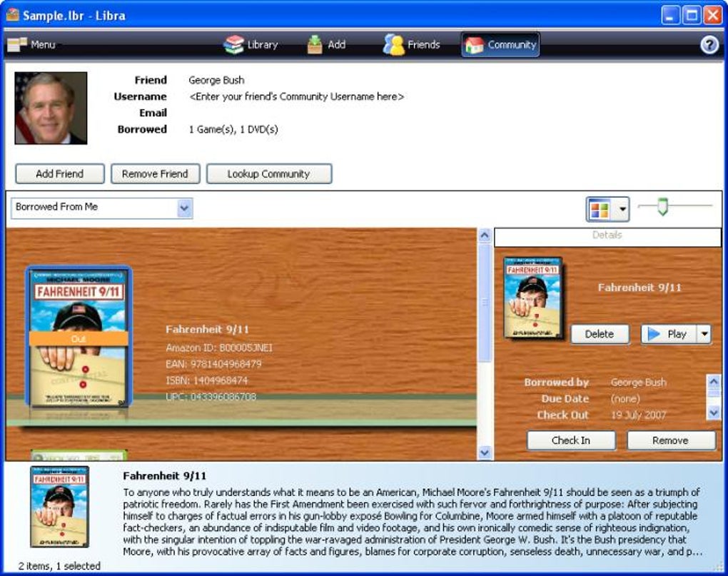Click the Help question mark icon

coord(709,45)
